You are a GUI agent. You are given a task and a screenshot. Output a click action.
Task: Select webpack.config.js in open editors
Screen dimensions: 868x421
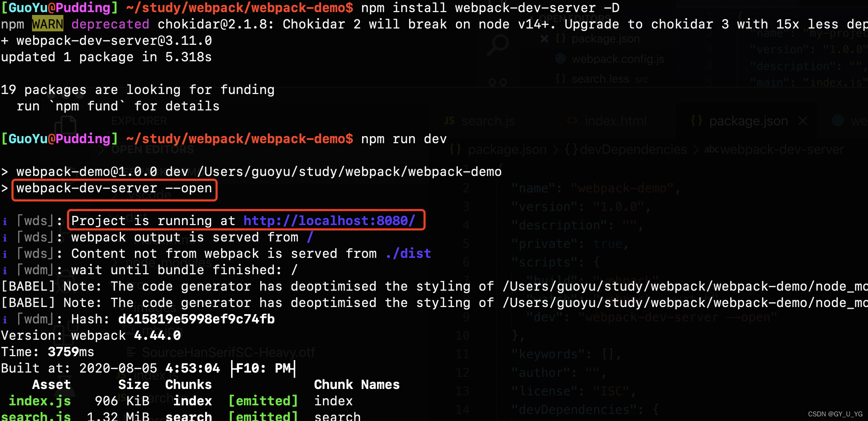618,59
